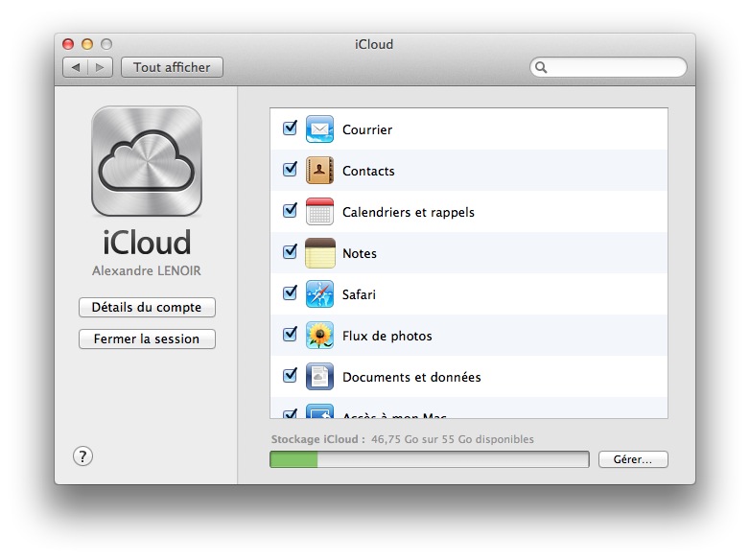Toggle the Safari checkbox

290,293
